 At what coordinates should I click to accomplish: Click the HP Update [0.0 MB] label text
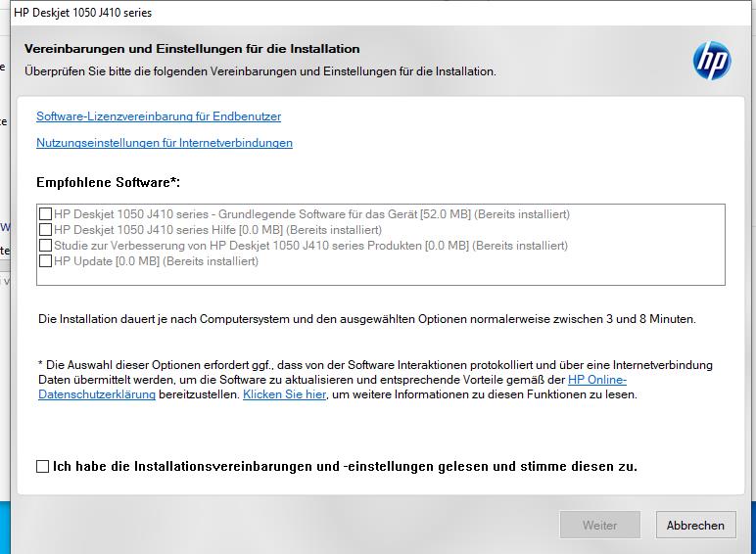tap(157, 261)
